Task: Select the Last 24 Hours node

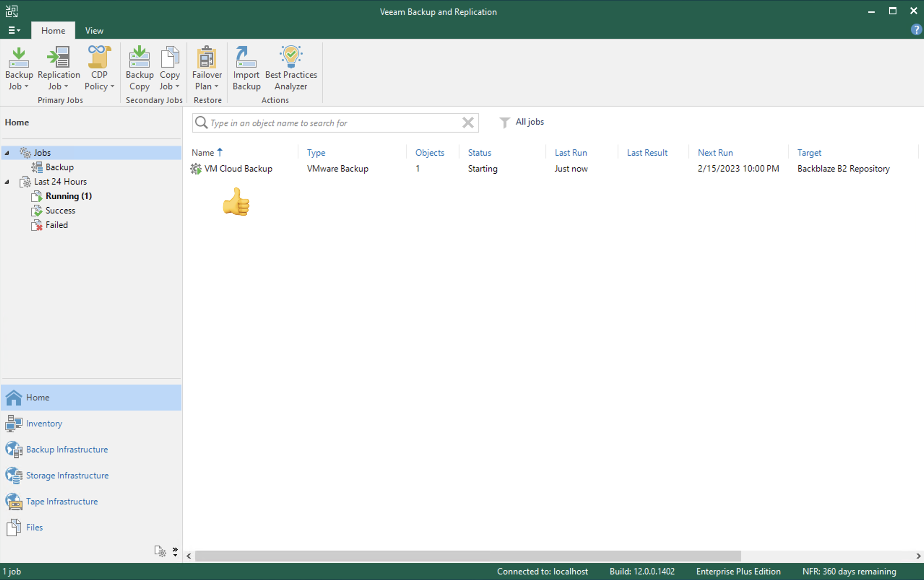Action: (60, 182)
